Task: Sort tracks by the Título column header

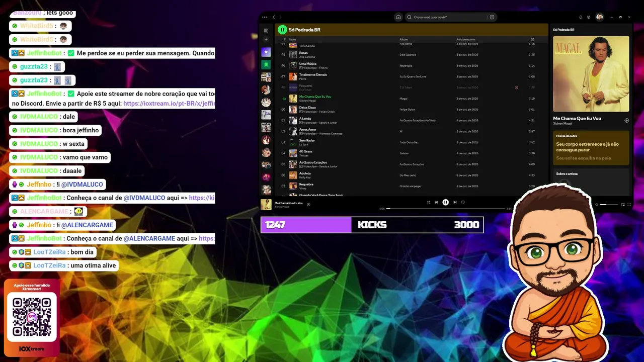Action: click(292, 39)
